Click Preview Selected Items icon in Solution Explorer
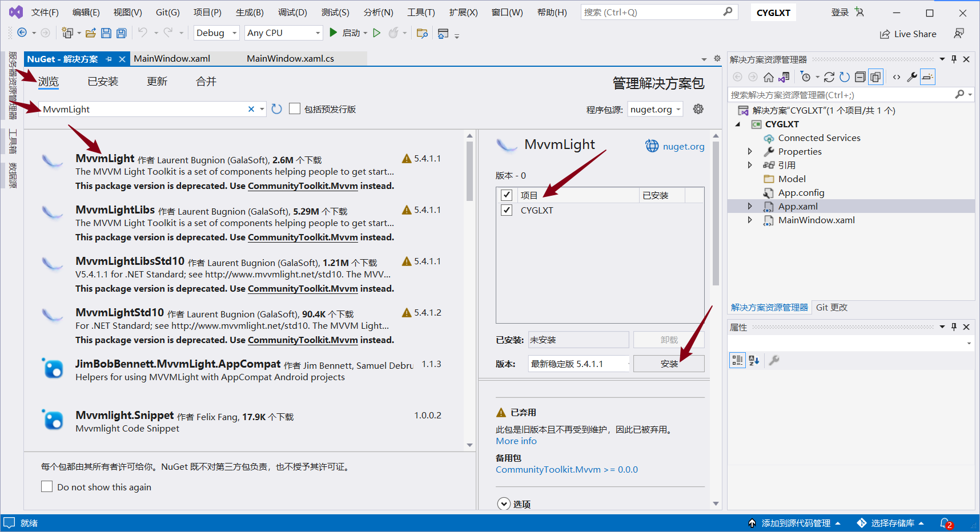 [x=927, y=77]
